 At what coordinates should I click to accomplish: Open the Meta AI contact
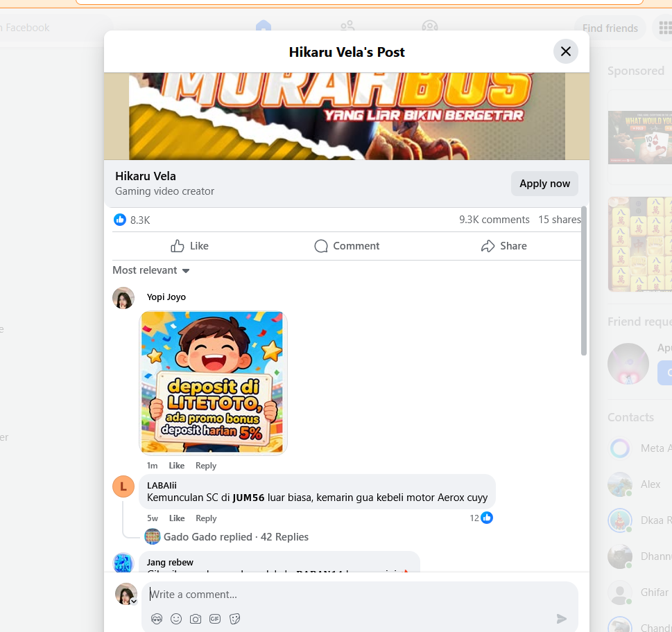pyautogui.click(x=640, y=448)
